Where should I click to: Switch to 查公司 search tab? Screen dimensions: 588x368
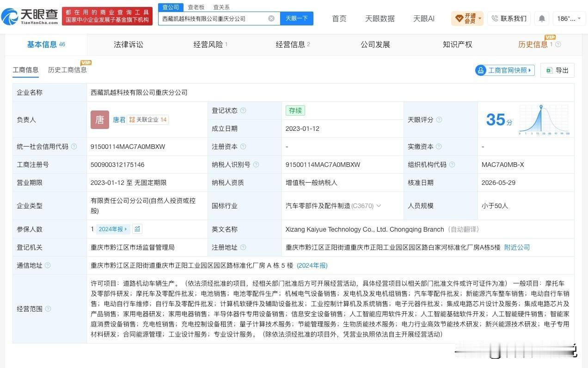click(x=171, y=7)
